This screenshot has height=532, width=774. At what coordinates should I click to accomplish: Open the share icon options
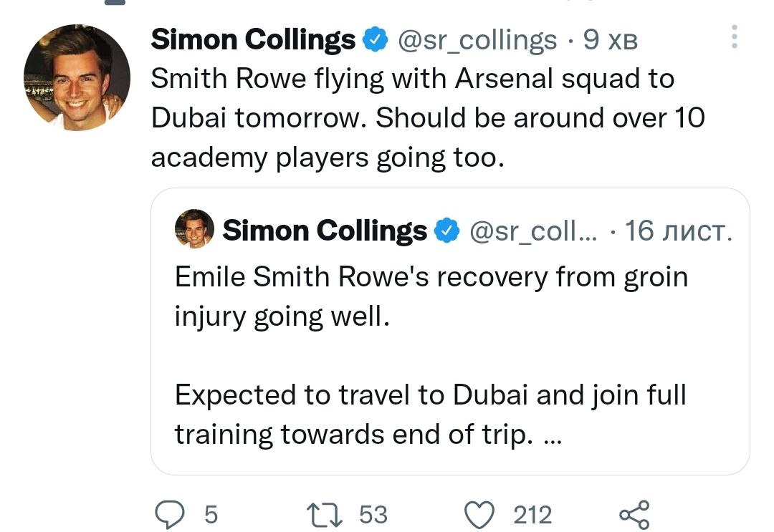pyautogui.click(x=634, y=514)
